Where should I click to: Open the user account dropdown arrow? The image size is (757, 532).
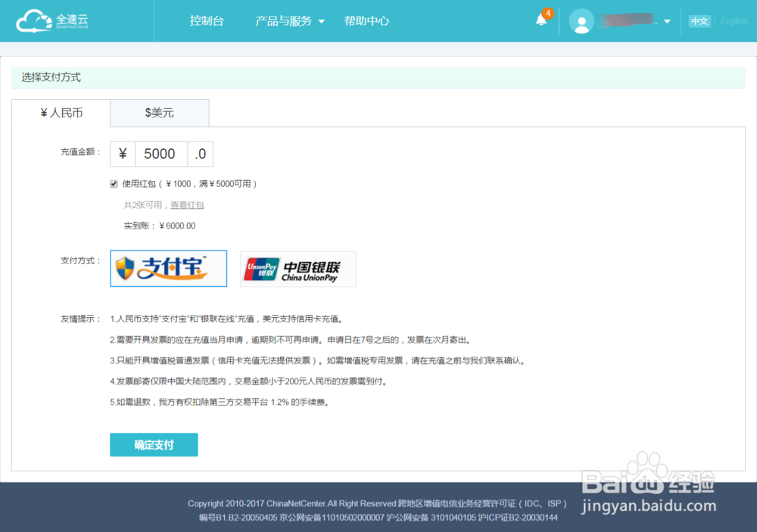666,20
